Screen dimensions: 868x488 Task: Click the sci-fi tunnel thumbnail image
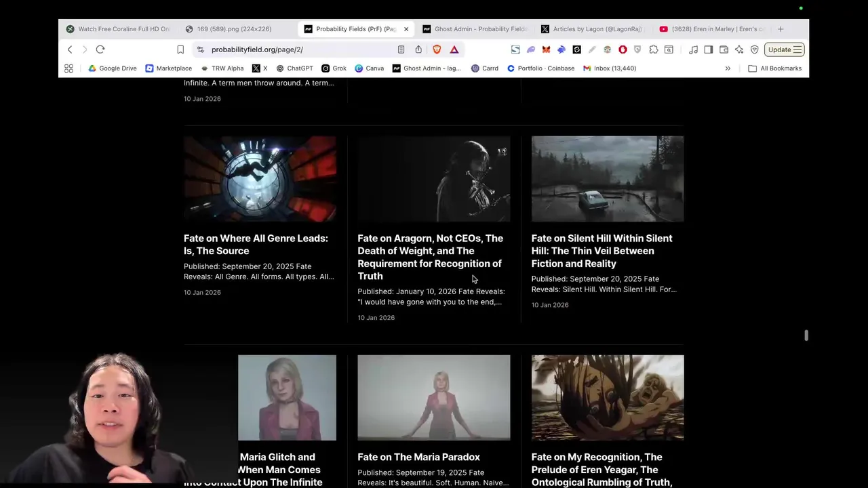260,179
